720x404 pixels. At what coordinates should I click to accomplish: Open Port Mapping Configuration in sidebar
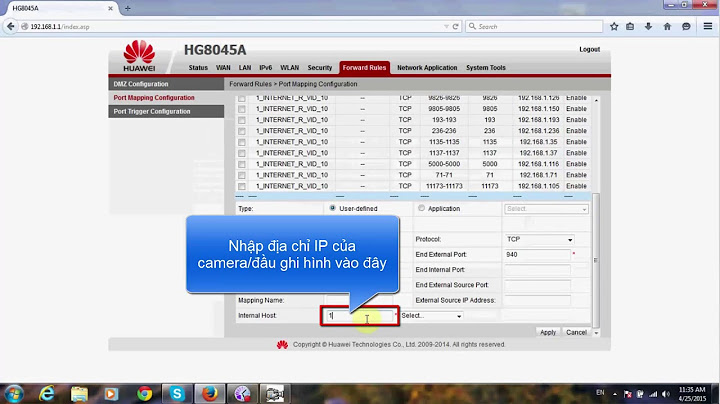click(x=166, y=98)
